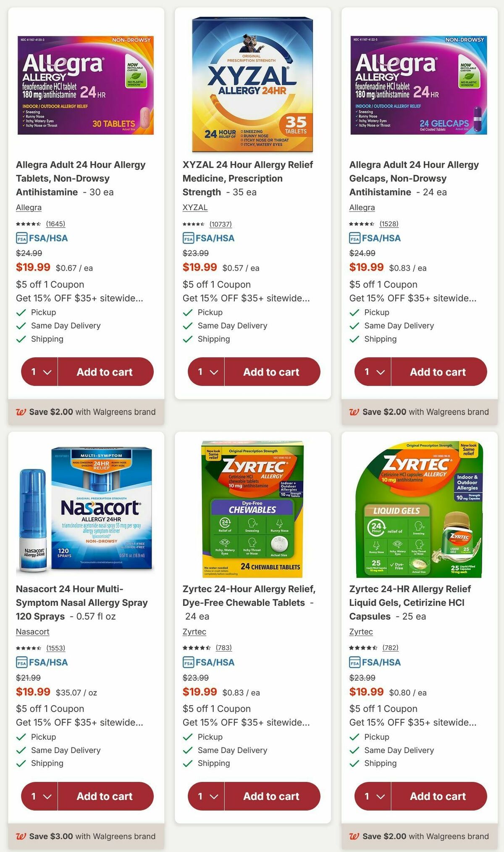Click the Shipping checkmark under Allegra Gelcaps
Viewport: 504px width, 852px height.
(354, 339)
